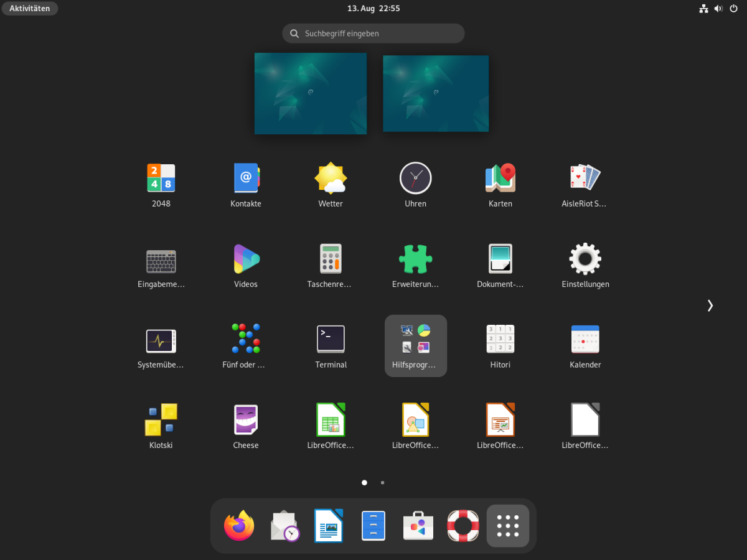Image resolution: width=747 pixels, height=560 pixels.
Task: Open the Erweiterungen extensions app
Action: [x=415, y=259]
